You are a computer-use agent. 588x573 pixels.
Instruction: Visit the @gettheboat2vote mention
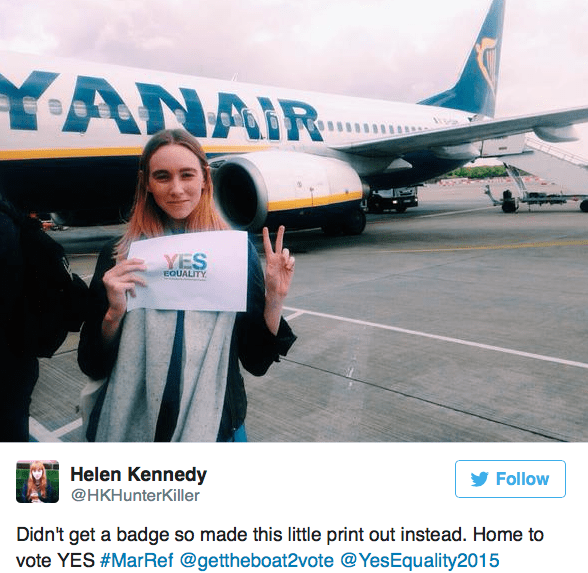[256, 561]
